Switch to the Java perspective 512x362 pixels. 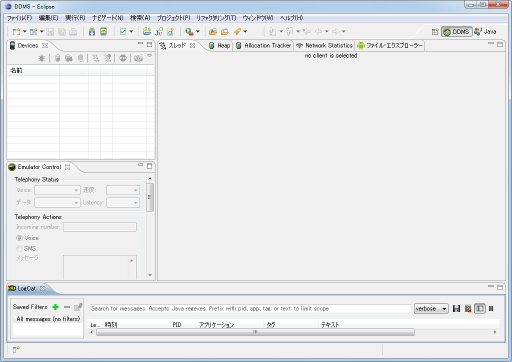(x=486, y=32)
